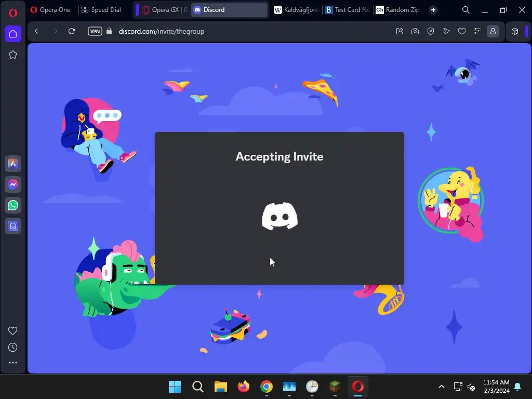532x399 pixels.
Task: Switch to Speed Dial tab
Action: 101,10
